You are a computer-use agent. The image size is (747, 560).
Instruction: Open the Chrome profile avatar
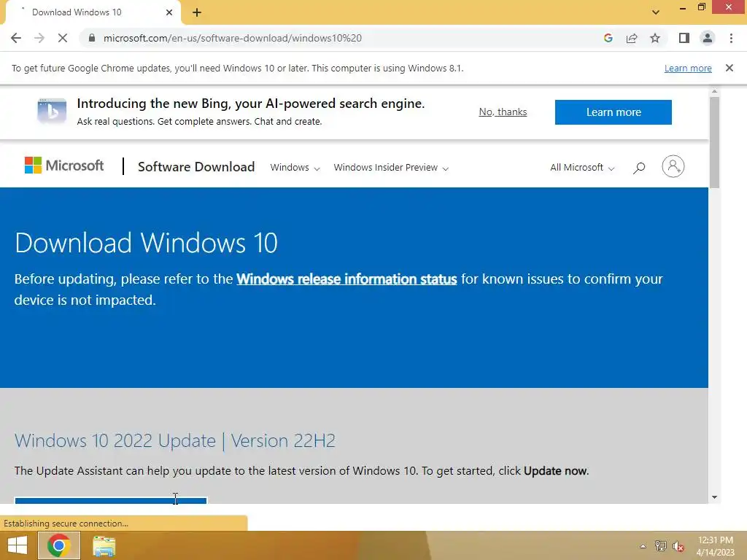[708, 38]
